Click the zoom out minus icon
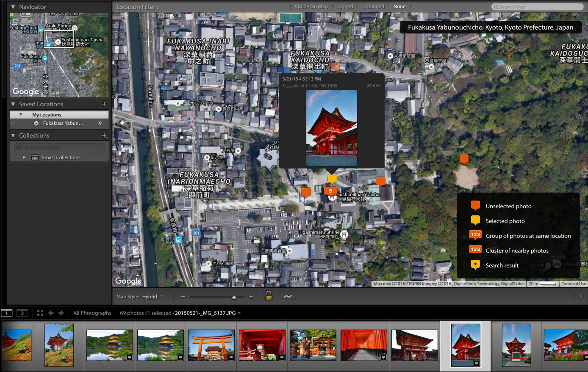Screen dimensions: 588x372 183,297
